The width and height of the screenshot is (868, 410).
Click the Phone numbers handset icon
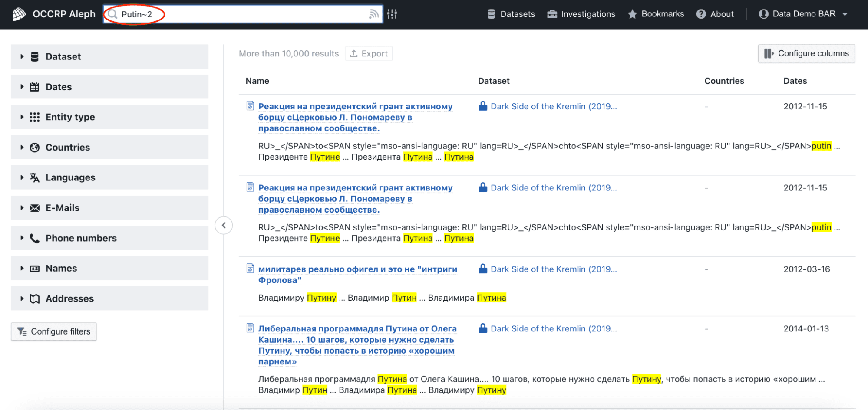35,238
